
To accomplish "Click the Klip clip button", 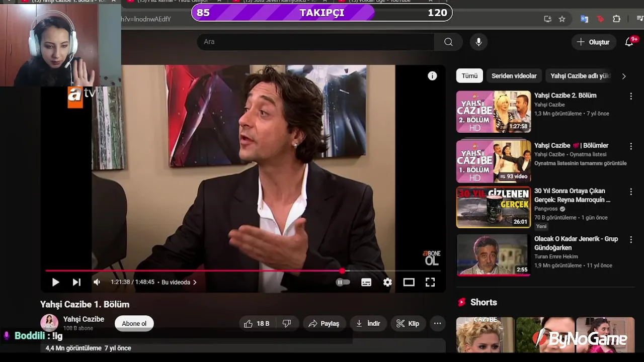I will click(408, 323).
